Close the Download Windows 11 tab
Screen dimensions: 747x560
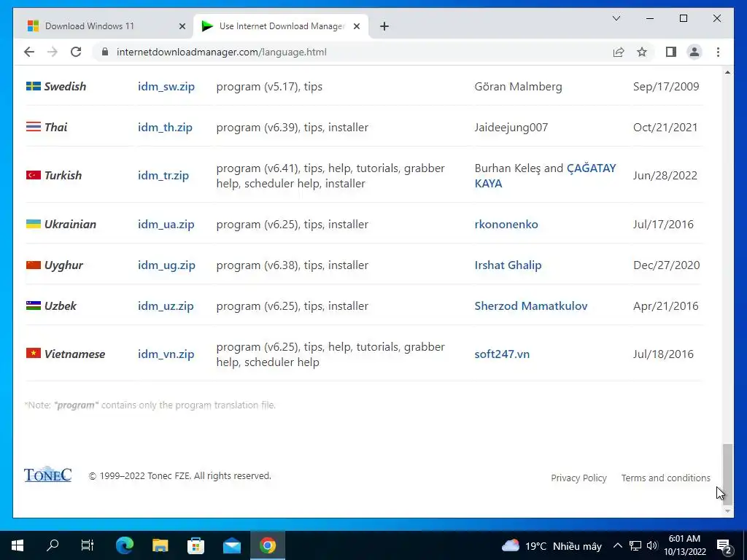(182, 26)
